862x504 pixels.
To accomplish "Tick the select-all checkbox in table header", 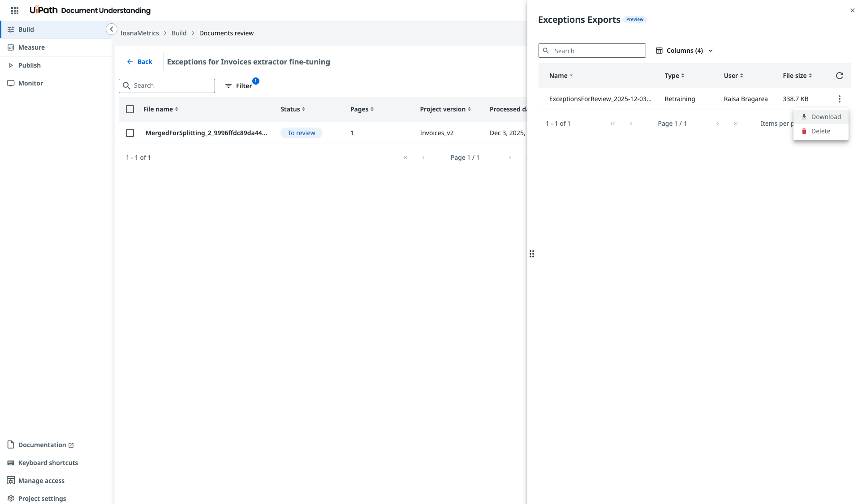I will pyautogui.click(x=130, y=109).
